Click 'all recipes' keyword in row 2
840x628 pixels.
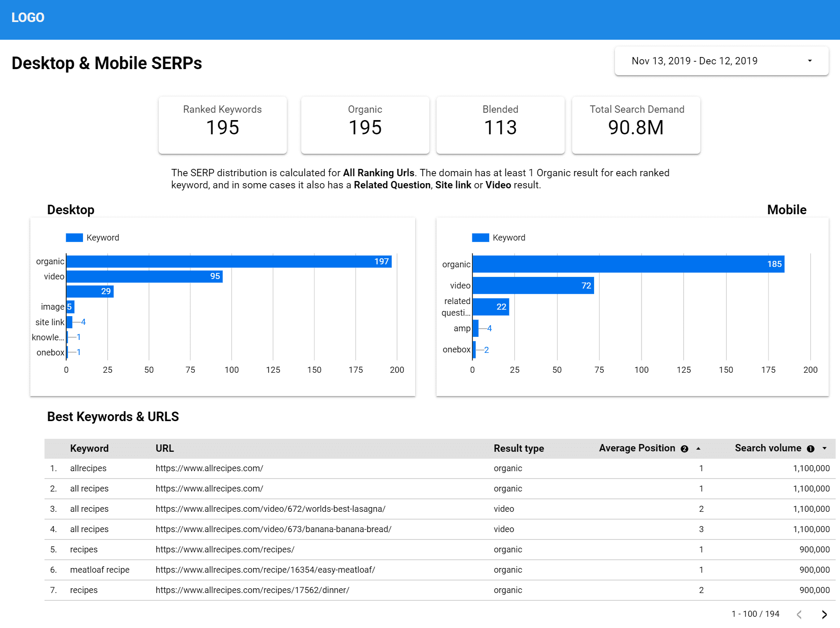pyautogui.click(x=89, y=488)
